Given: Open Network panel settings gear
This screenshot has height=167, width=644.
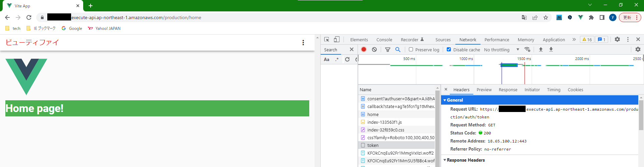Looking at the screenshot, I should pyautogui.click(x=638, y=49).
